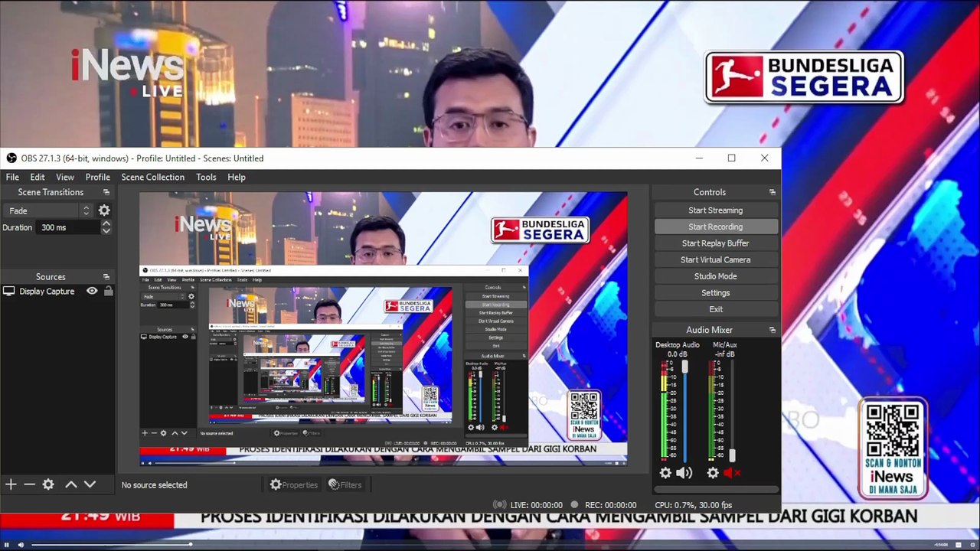Unmute Mic/Aux red speaker icon
The height and width of the screenshot is (551, 980).
(x=732, y=473)
